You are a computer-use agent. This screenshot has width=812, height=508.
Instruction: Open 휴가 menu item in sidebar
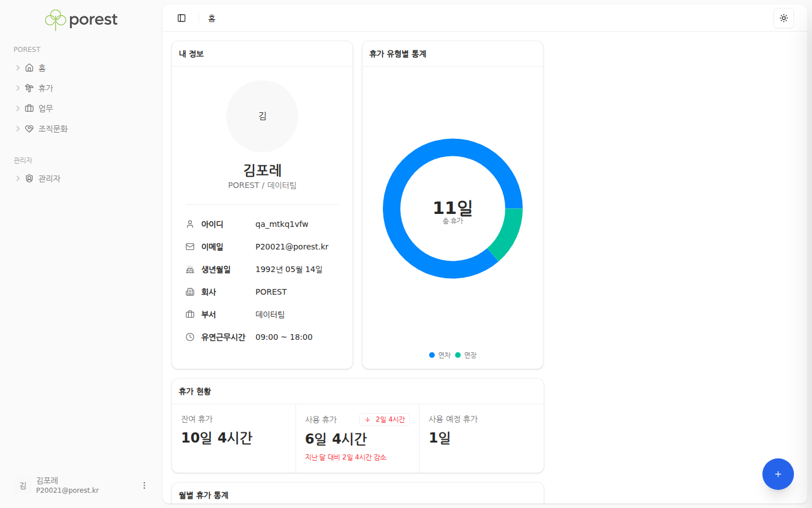(81, 88)
